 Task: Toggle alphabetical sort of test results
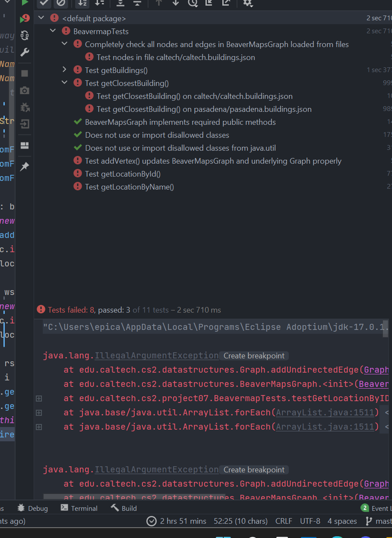82,3
